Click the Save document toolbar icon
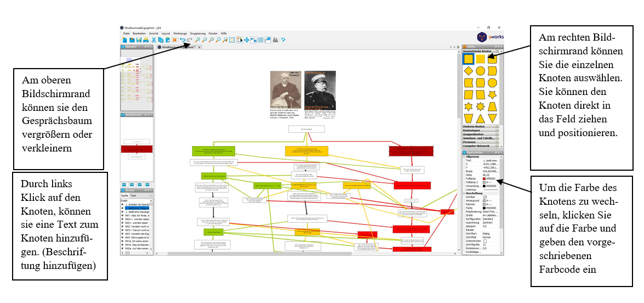644x303 pixels. click(x=139, y=40)
